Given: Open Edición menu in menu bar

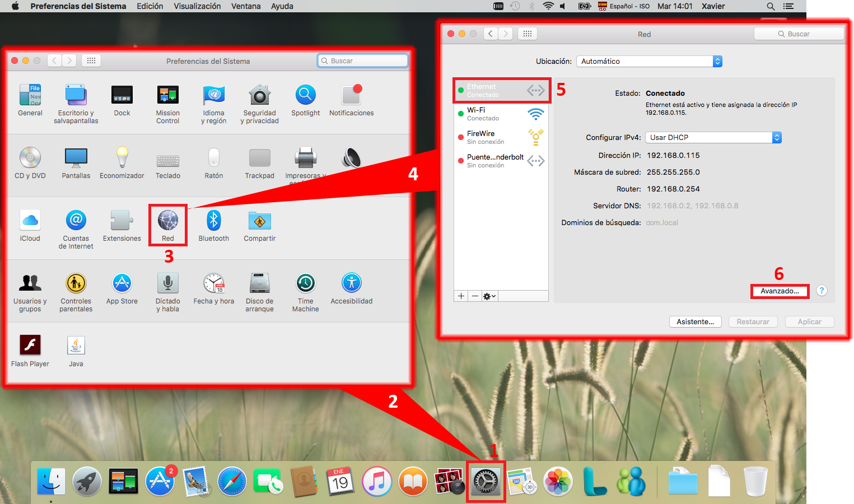Looking at the screenshot, I should (x=150, y=6).
